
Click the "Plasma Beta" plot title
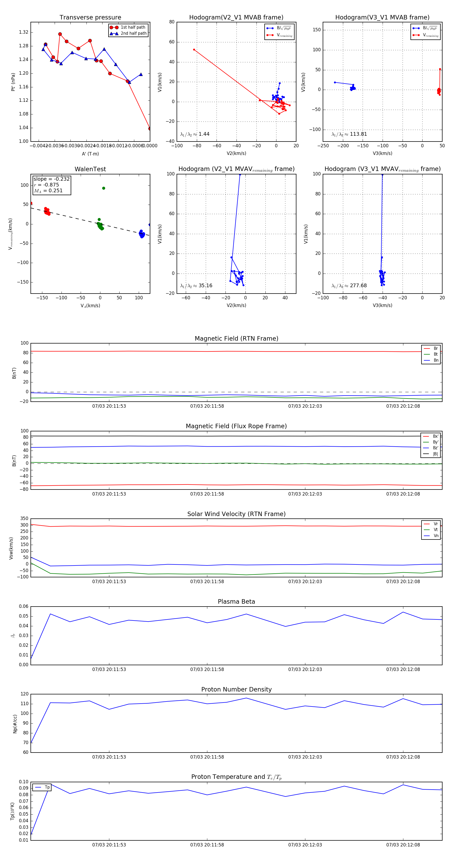[x=236, y=602]
